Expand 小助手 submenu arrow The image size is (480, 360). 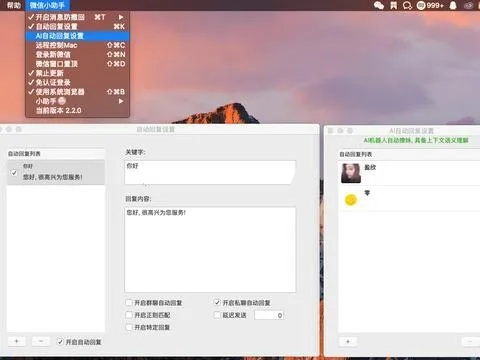[x=121, y=101]
